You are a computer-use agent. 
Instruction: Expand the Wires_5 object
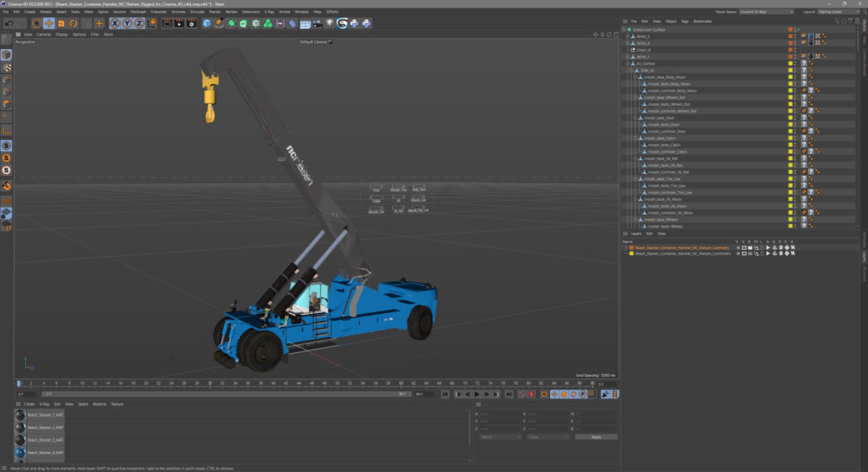click(628, 37)
